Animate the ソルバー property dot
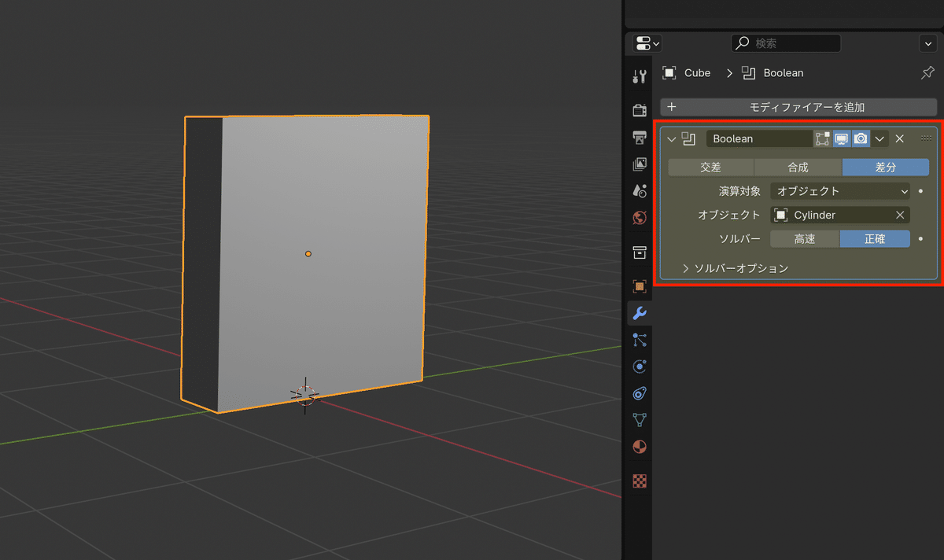Viewport: 944px width, 560px height. tap(920, 239)
